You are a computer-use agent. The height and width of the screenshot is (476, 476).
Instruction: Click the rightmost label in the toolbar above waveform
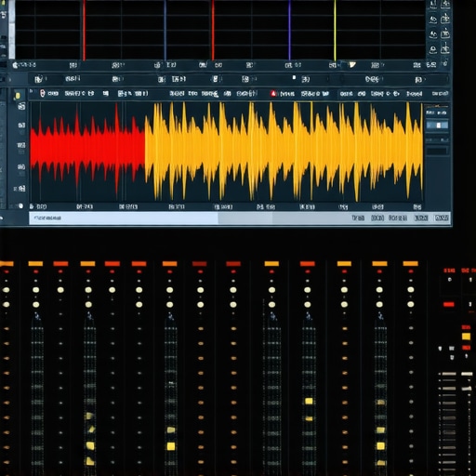[x=440, y=93]
